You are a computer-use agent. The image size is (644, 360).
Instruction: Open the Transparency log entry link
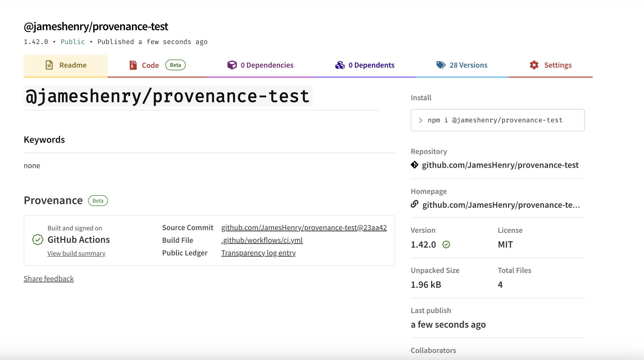(258, 253)
